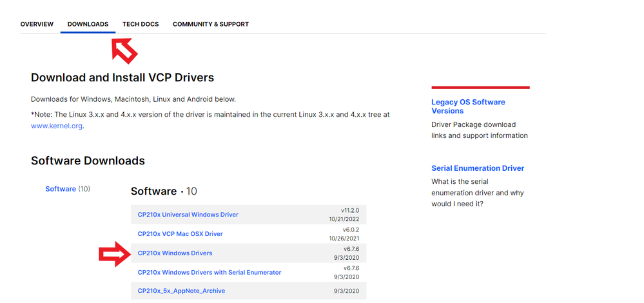Image resolution: width=644 pixels, height=303 pixels.
Task: Visit the www.kernel.org link
Action: 57,126
